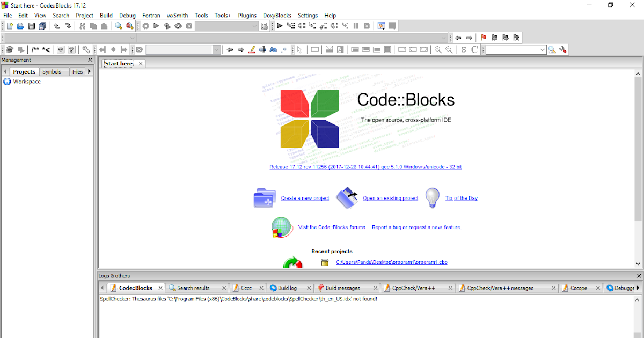Click the Replace magnifier icon
644x338 pixels.
129,26
